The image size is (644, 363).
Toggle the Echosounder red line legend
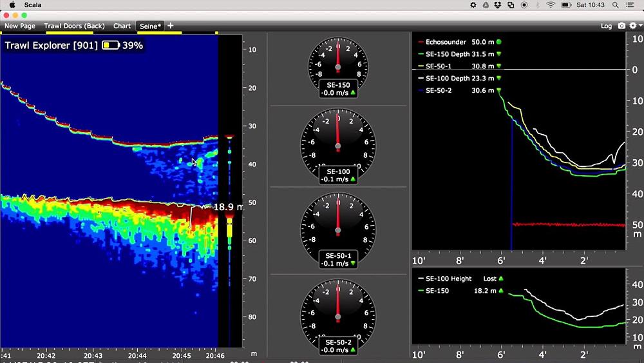(421, 42)
